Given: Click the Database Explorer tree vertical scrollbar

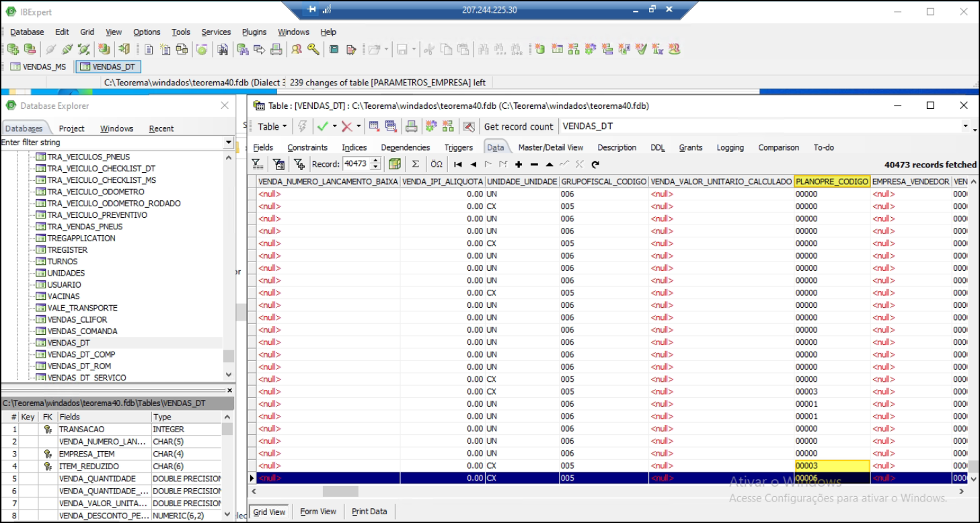Looking at the screenshot, I should pyautogui.click(x=229, y=266).
